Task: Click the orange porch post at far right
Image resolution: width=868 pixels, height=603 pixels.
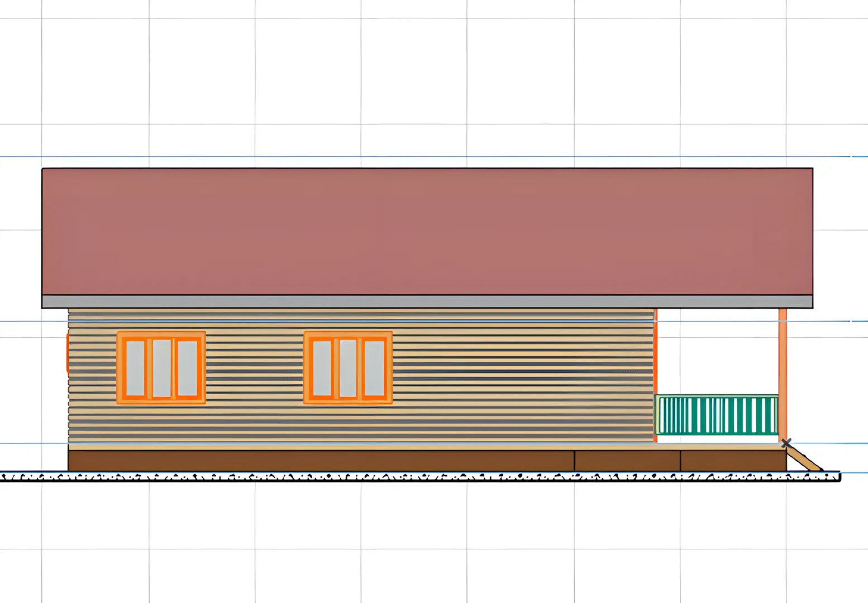Action: (x=782, y=374)
